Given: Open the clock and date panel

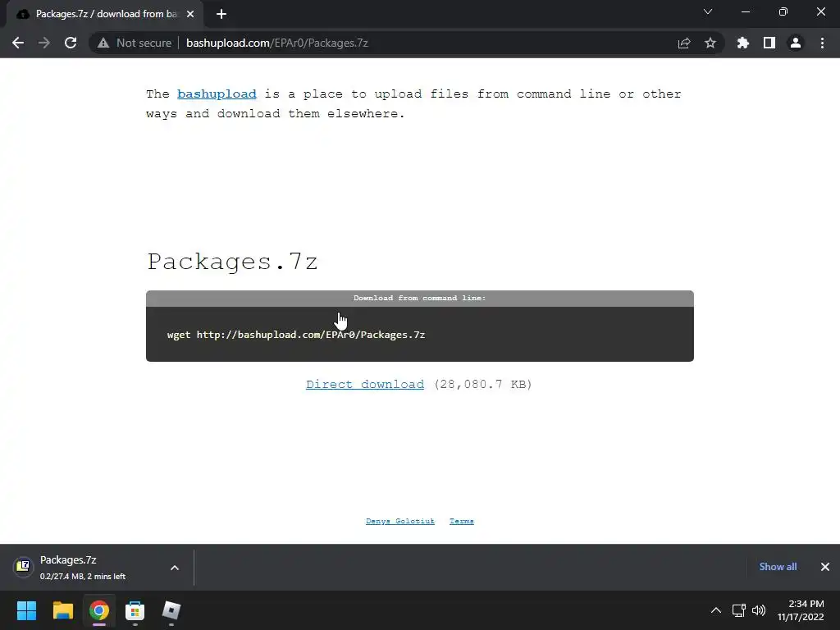Looking at the screenshot, I should coord(801,610).
